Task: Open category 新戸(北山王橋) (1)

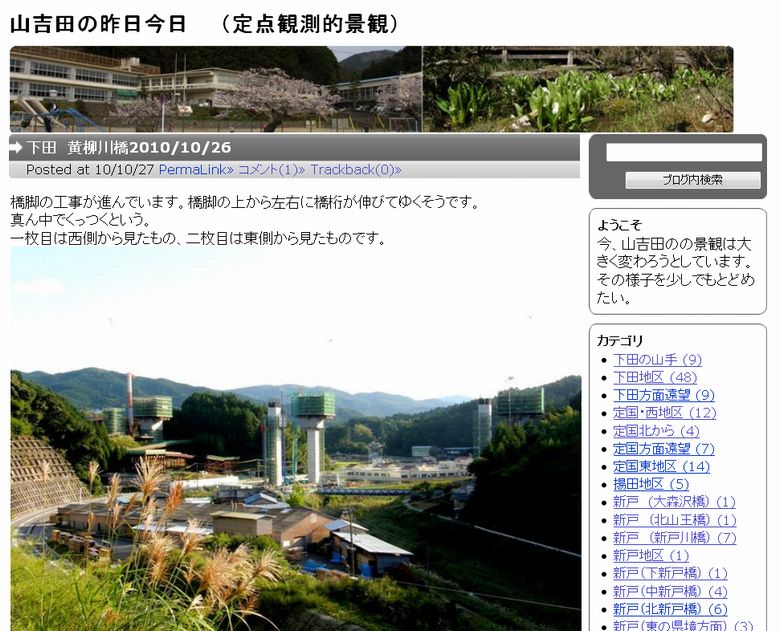Action: [675, 521]
